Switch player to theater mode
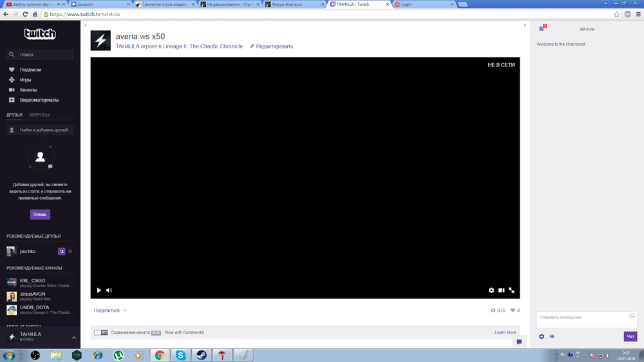Image resolution: width=644 pixels, height=362 pixels. (x=501, y=291)
